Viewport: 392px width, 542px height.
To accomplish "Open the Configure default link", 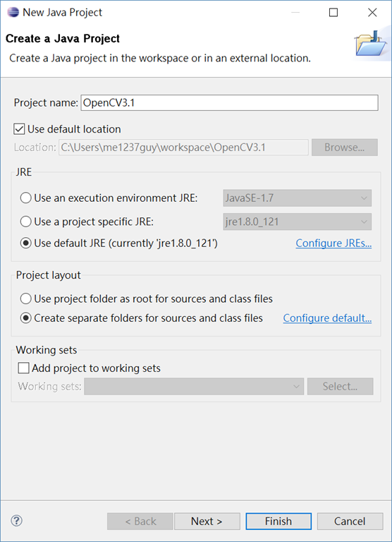I will [x=327, y=318].
